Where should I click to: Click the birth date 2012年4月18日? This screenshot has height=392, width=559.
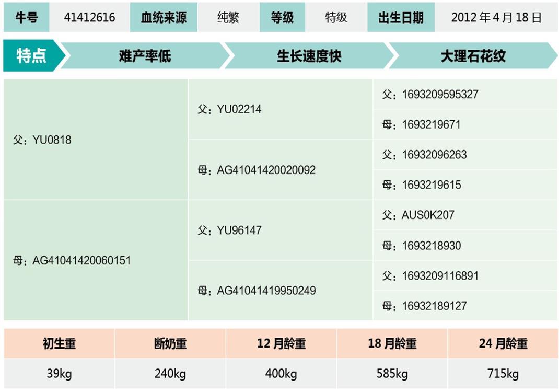pos(496,17)
